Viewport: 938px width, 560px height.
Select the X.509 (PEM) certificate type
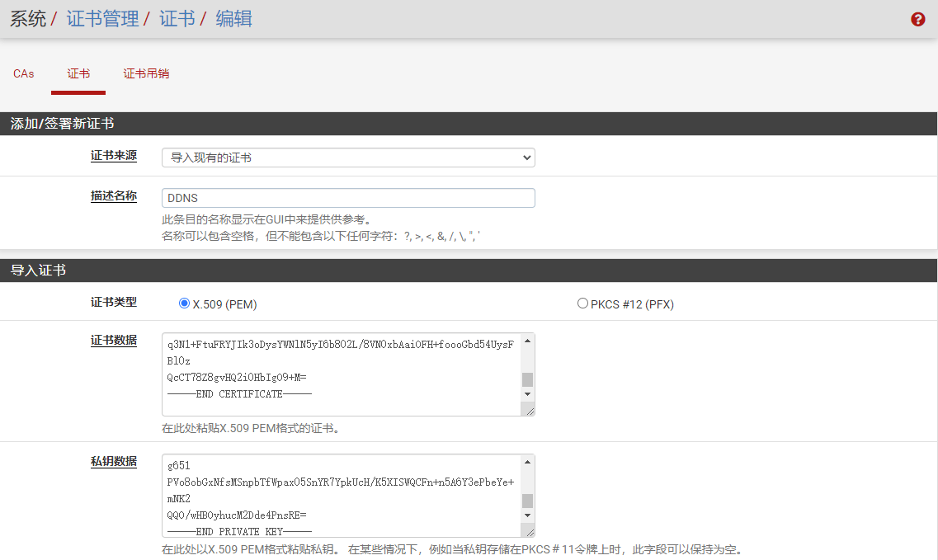click(x=184, y=304)
